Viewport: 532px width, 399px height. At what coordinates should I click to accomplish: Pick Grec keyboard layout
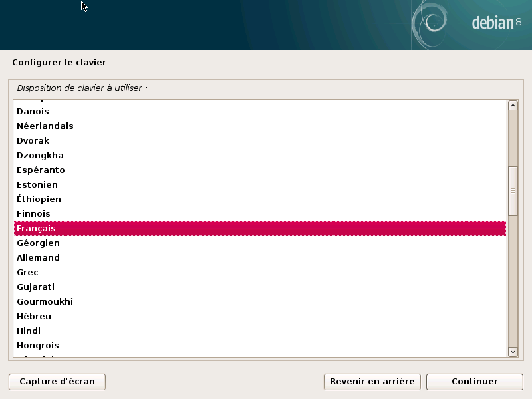click(x=27, y=273)
